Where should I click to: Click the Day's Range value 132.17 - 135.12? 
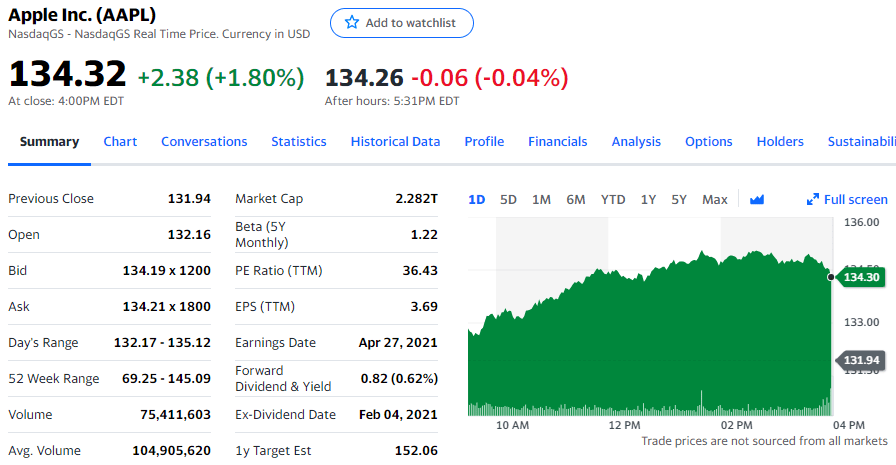tap(162, 343)
